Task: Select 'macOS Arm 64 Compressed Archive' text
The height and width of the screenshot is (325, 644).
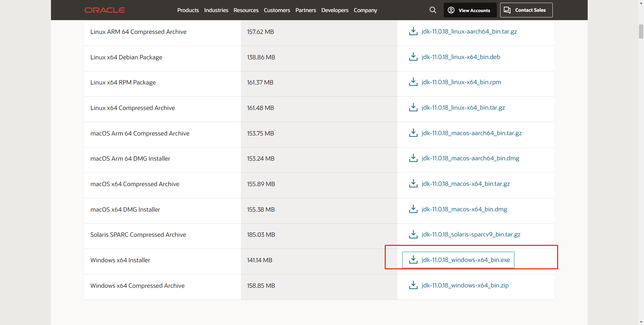Action: tap(140, 133)
